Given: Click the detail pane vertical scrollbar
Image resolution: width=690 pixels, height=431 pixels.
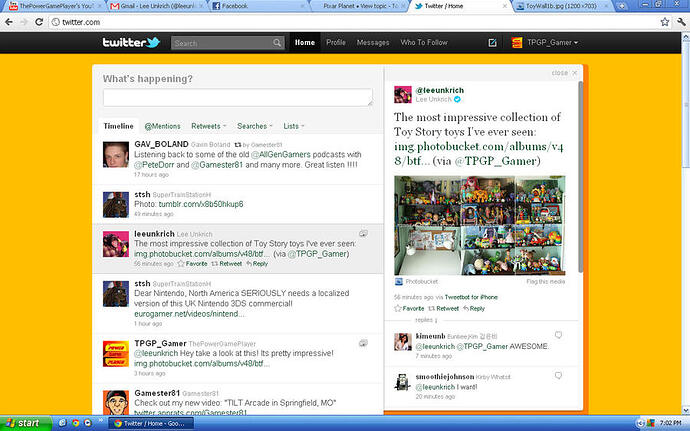Looking at the screenshot, I should (x=581, y=180).
